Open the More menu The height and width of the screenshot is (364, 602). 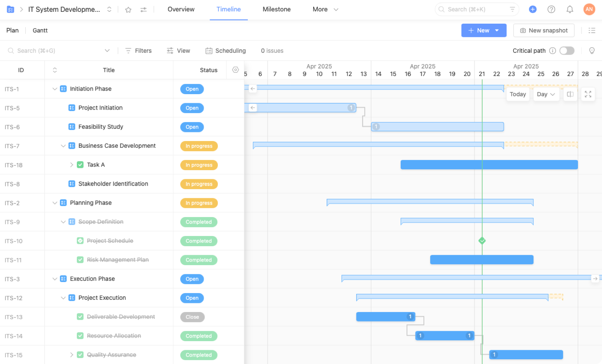pyautogui.click(x=325, y=9)
